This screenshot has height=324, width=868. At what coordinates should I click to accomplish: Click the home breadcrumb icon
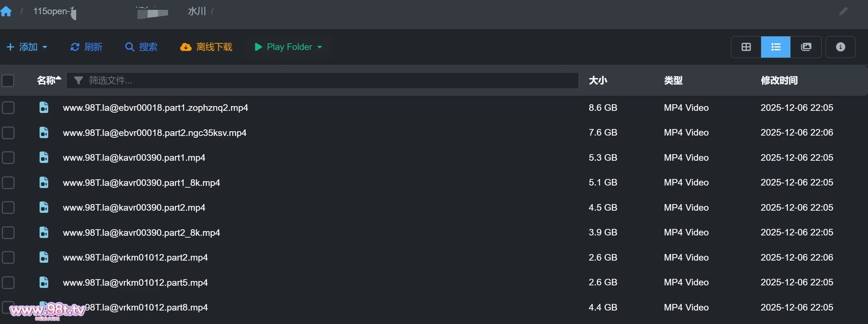point(6,11)
